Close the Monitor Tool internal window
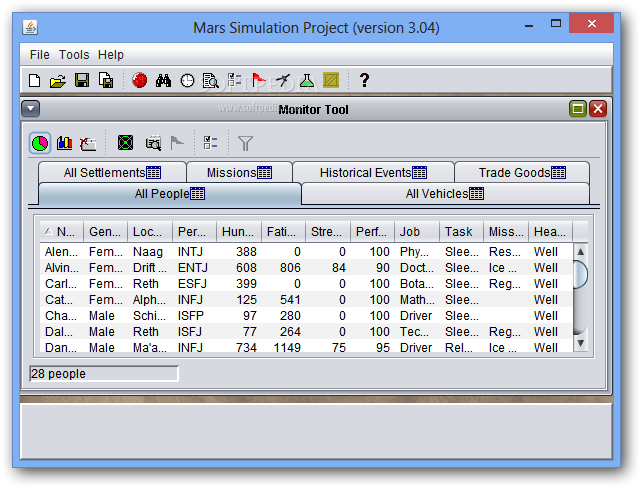This screenshot has height=488, width=641. coord(598,109)
